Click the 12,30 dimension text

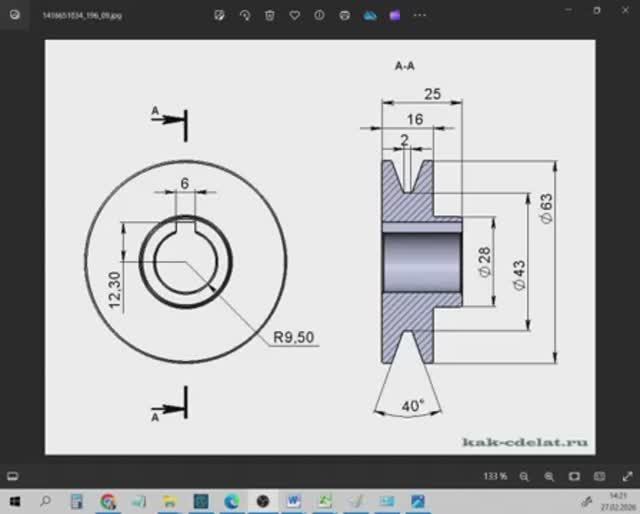click(115, 290)
